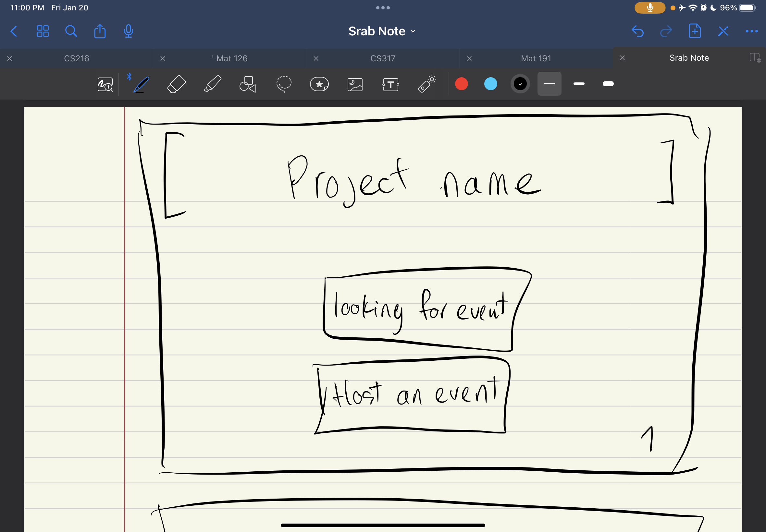Choose the Shapes tool
Image resolution: width=766 pixels, height=532 pixels.
click(248, 84)
